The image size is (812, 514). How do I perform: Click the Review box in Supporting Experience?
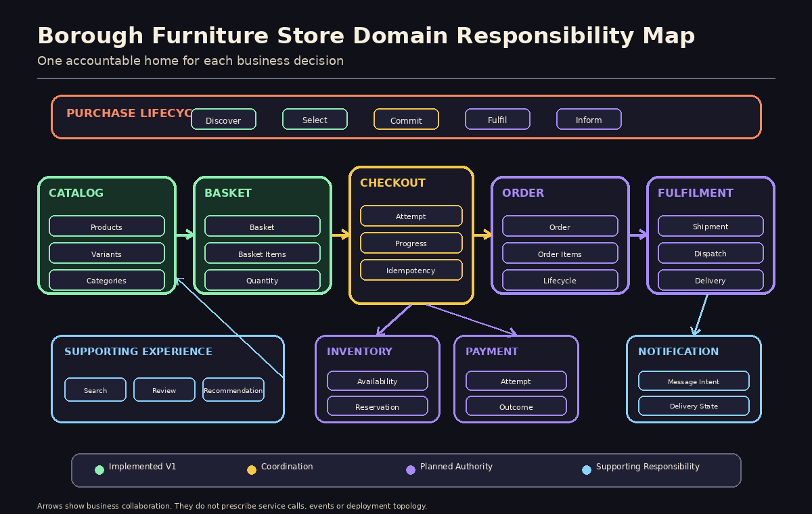pyautogui.click(x=164, y=390)
